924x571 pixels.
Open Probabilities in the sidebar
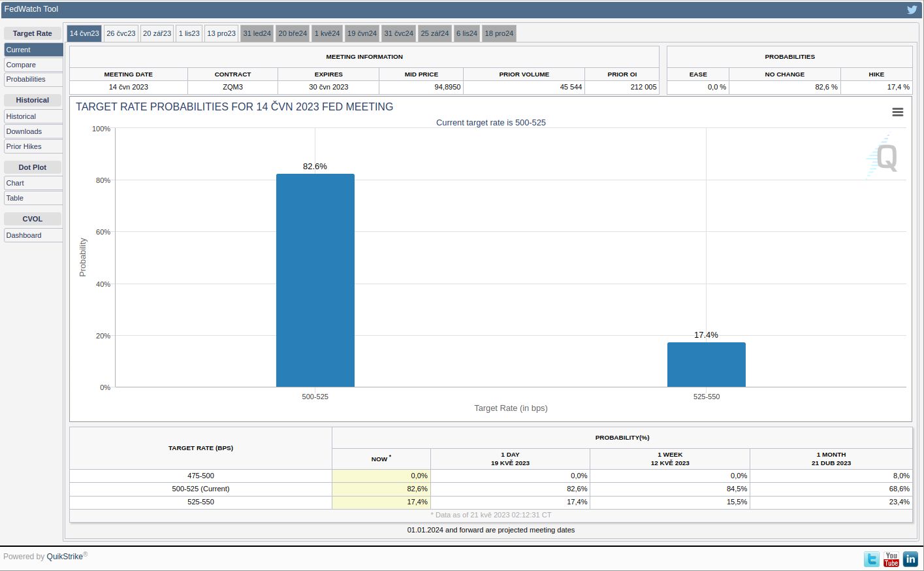(x=33, y=79)
